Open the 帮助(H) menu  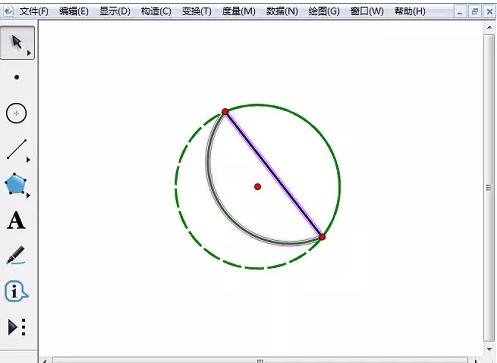coord(410,11)
